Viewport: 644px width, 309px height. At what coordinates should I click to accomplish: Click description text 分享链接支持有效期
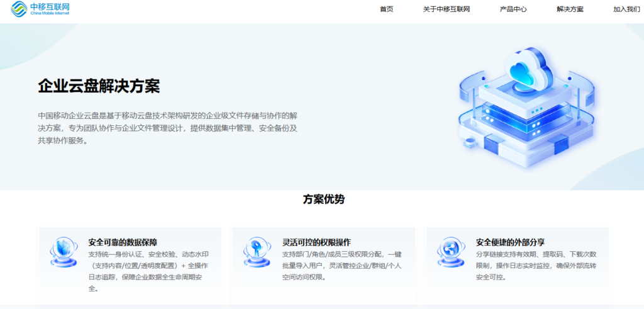(x=536, y=266)
